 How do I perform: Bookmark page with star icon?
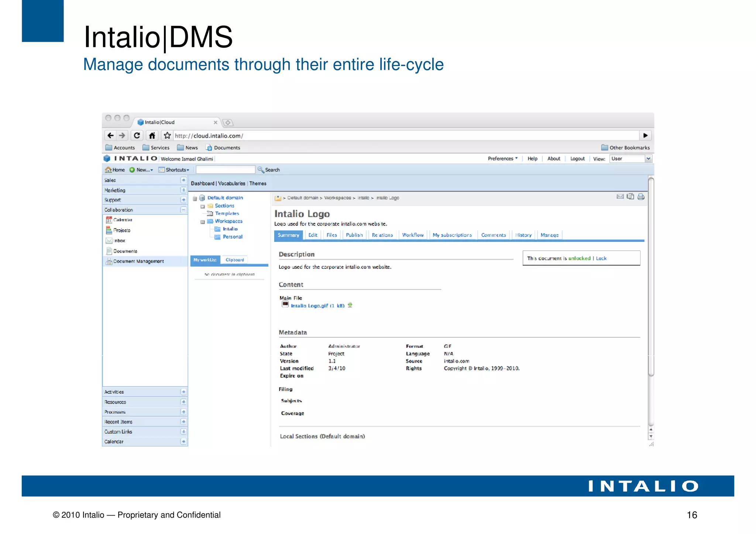pyautogui.click(x=167, y=135)
